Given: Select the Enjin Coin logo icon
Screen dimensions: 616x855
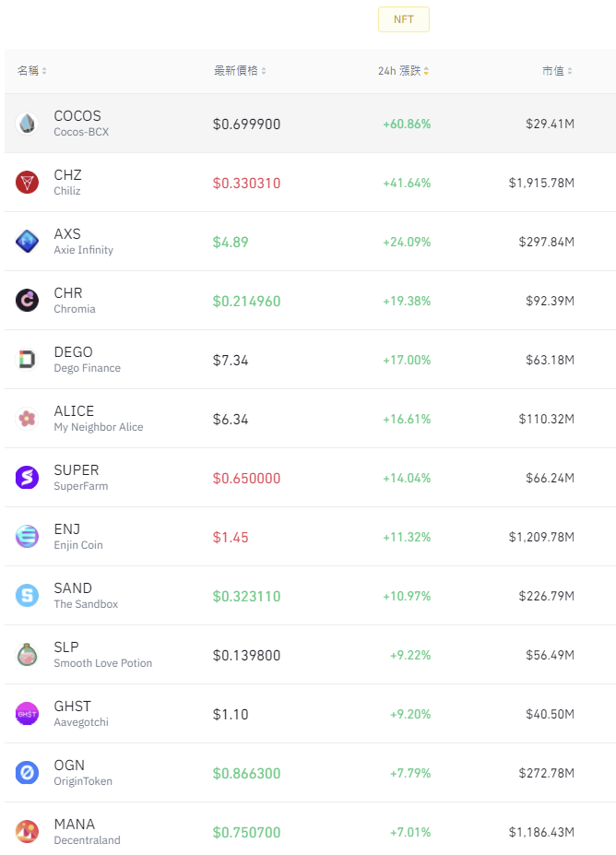Looking at the screenshot, I should (27, 537).
